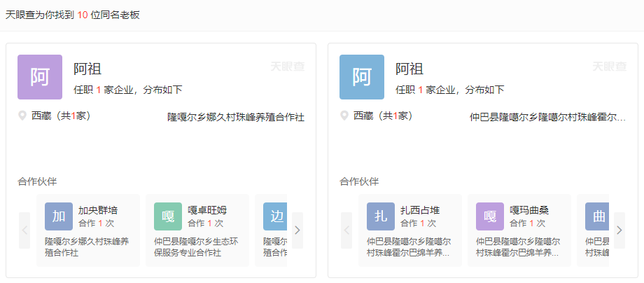
Task: Click 西藏（共1家） in the left card
Action: (61, 116)
